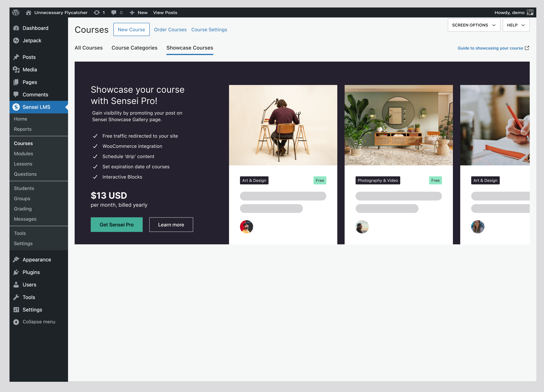
Task: Open the New admin bar menu
Action: (138, 12)
